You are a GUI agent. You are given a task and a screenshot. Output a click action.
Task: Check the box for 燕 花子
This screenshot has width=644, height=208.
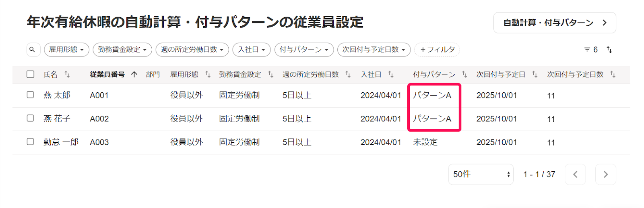[x=30, y=118]
